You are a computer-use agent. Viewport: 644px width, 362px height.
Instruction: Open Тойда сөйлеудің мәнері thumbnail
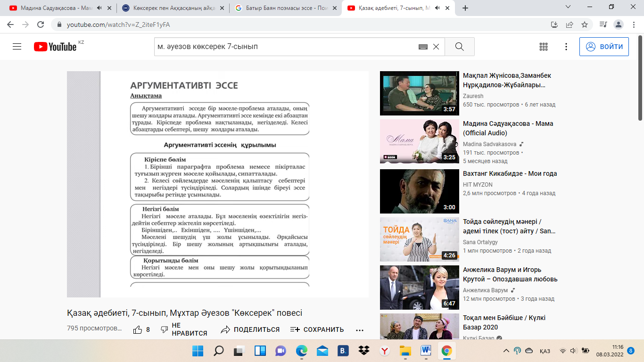click(420, 239)
